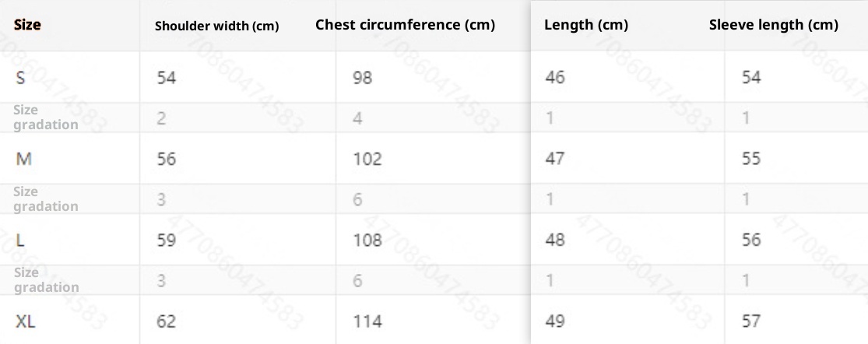Click sleeve length value 57 for XL

[x=751, y=321]
